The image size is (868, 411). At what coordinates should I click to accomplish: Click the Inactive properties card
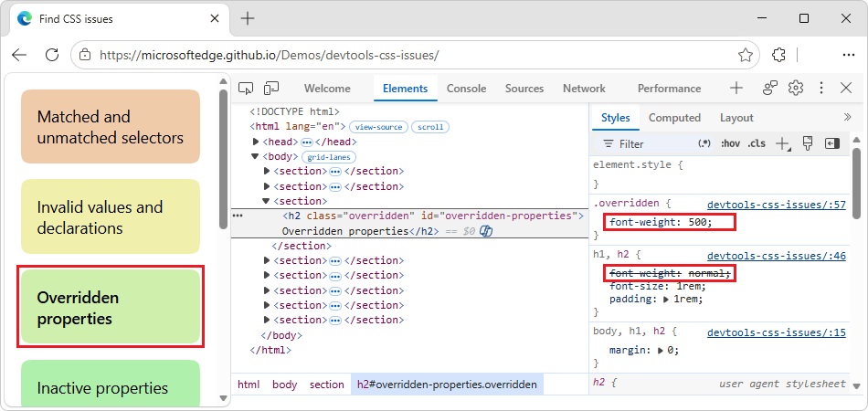[111, 383]
